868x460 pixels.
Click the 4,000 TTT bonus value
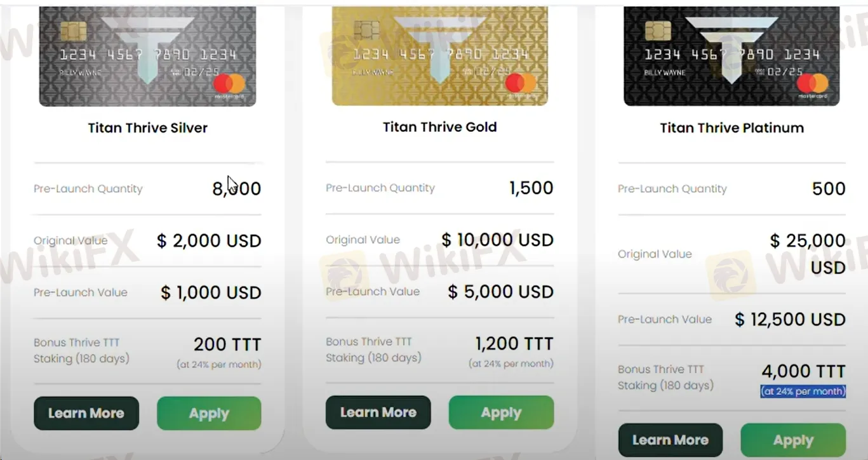803,371
